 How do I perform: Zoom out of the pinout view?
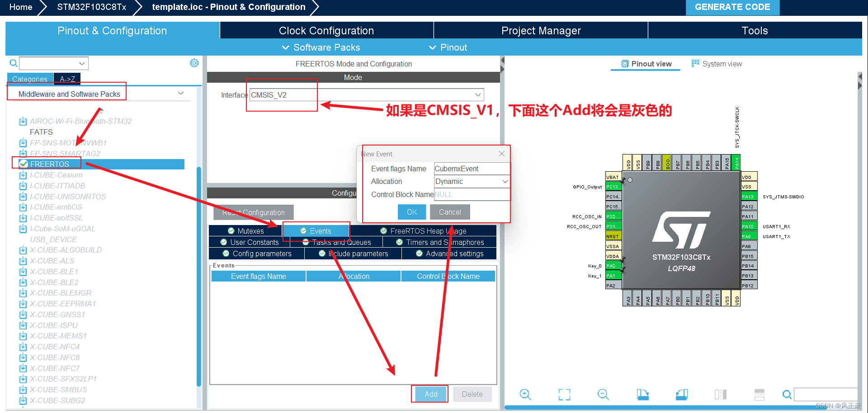603,394
